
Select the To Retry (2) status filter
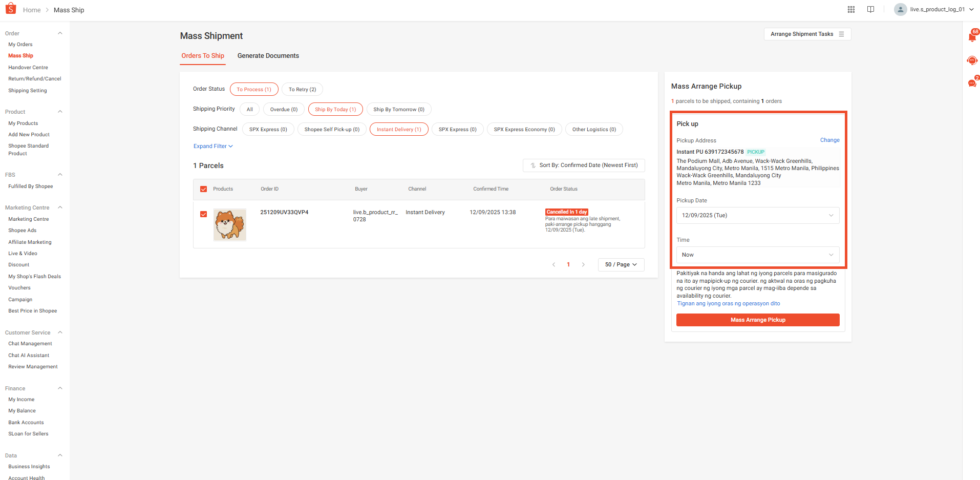pyautogui.click(x=302, y=89)
